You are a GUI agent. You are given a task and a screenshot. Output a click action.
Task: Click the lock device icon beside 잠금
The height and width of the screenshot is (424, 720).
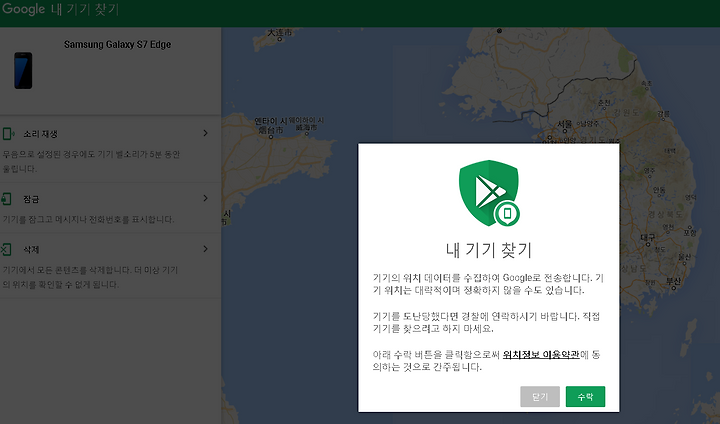(x=6, y=199)
